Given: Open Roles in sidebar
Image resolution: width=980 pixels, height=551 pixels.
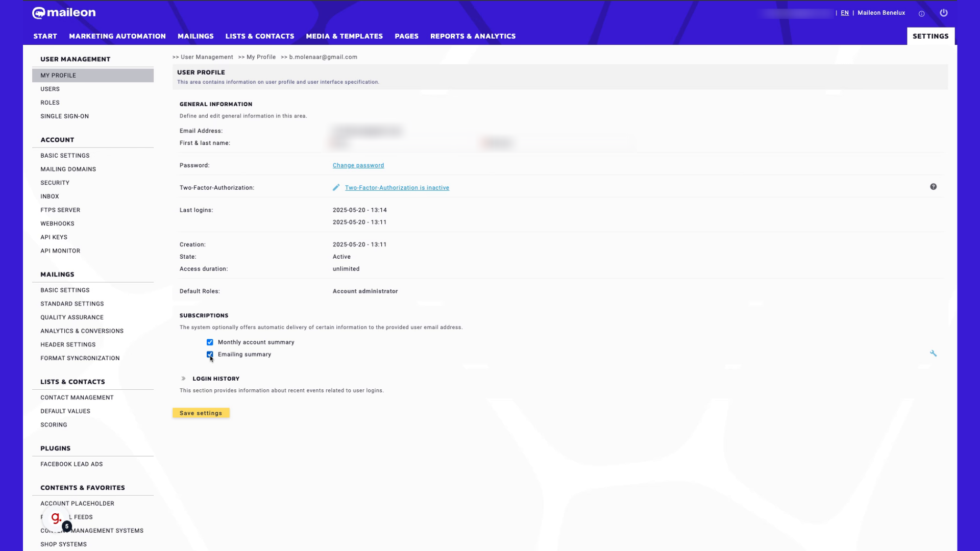Looking at the screenshot, I should click(x=50, y=103).
